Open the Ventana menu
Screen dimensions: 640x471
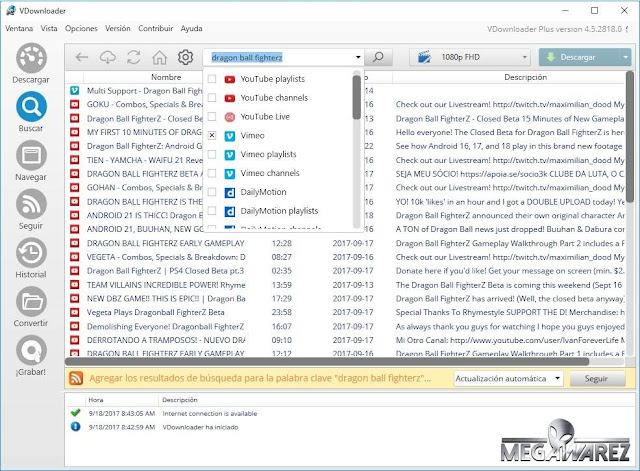coord(19,29)
